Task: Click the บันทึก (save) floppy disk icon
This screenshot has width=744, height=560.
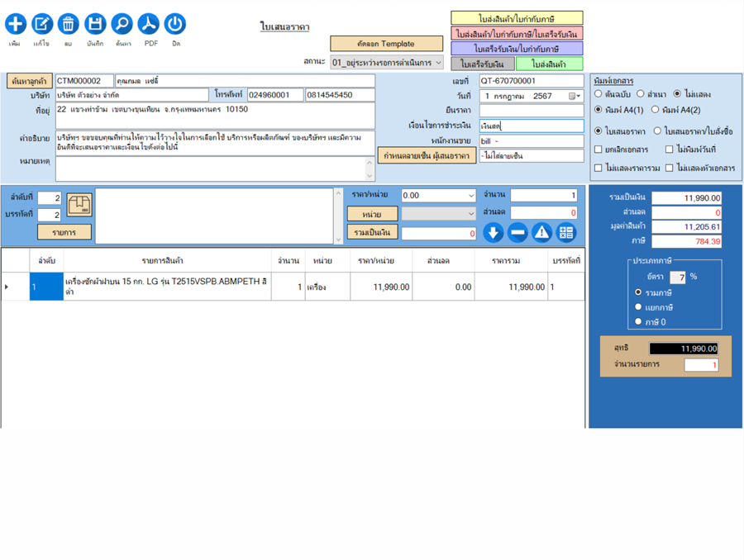Action: coord(95,24)
